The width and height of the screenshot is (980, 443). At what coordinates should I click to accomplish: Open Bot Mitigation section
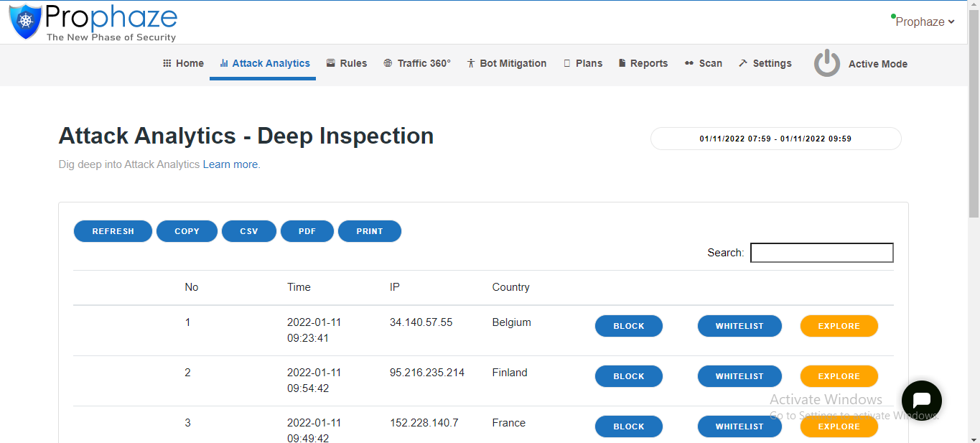tap(506, 63)
